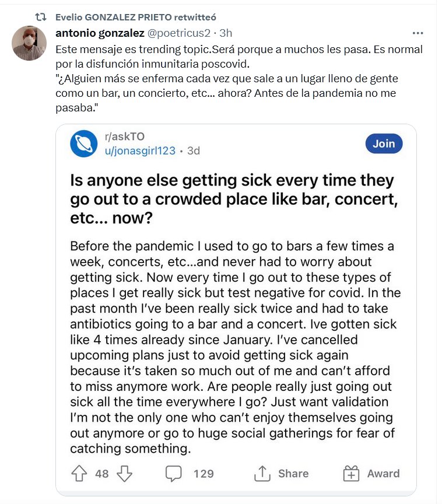Click the Share label text
This screenshot has width=442, height=504.
(x=293, y=473)
